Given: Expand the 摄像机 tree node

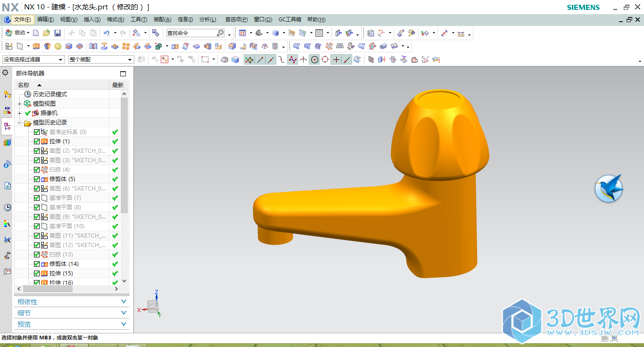Looking at the screenshot, I should point(19,113).
